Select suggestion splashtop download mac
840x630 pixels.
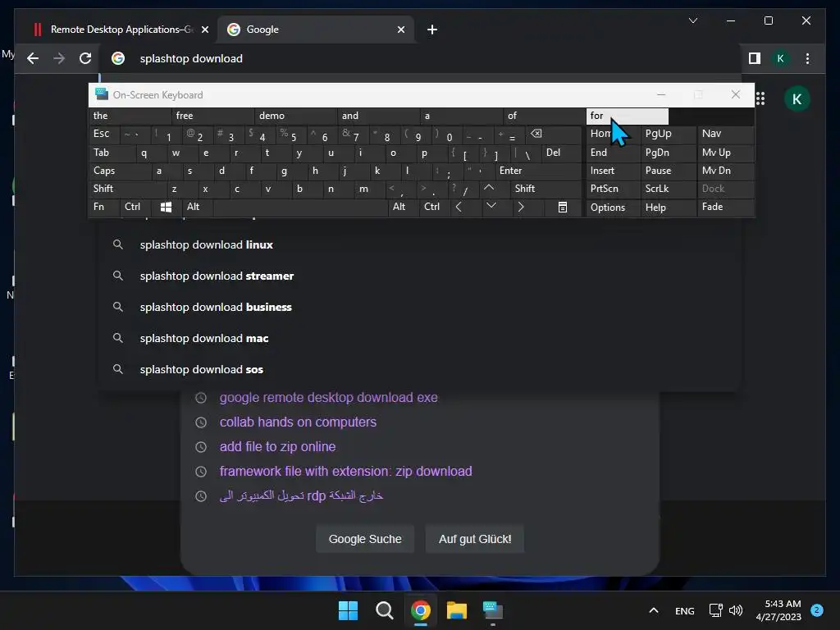(419, 338)
